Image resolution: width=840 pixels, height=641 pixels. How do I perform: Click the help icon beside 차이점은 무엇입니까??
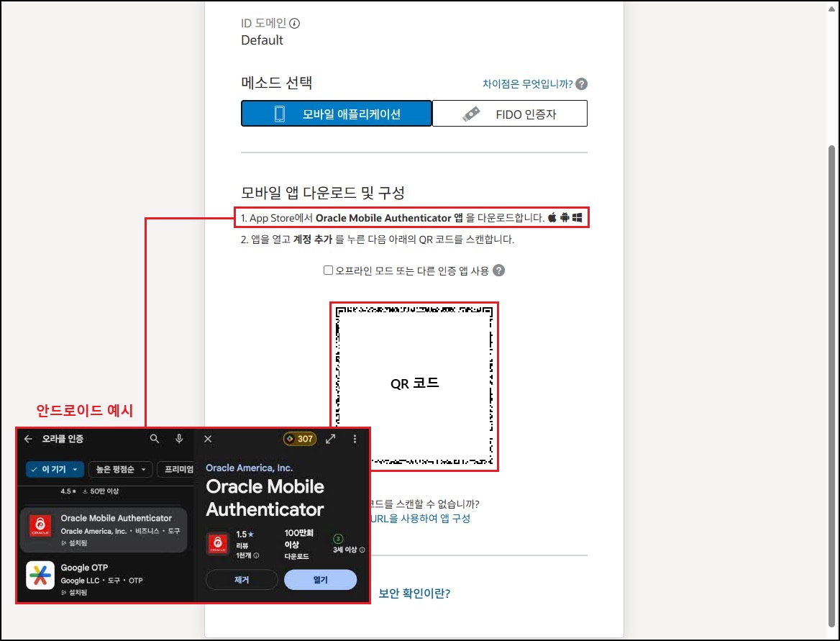pyautogui.click(x=581, y=83)
